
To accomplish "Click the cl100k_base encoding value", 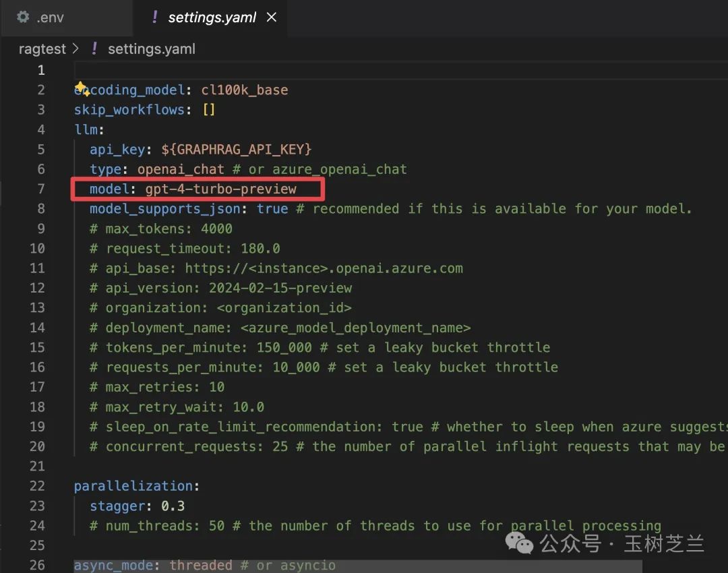I will pos(244,90).
